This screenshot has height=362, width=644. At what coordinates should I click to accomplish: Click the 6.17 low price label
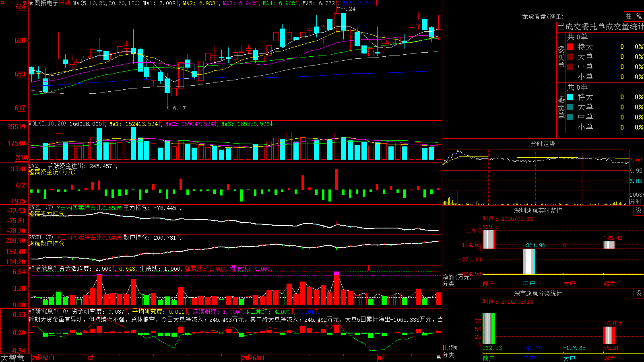(x=180, y=108)
